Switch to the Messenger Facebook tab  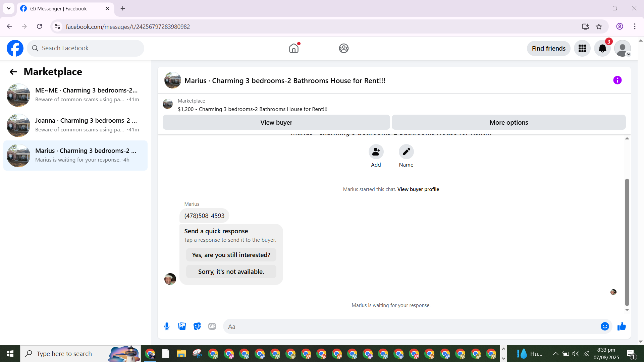click(x=65, y=9)
